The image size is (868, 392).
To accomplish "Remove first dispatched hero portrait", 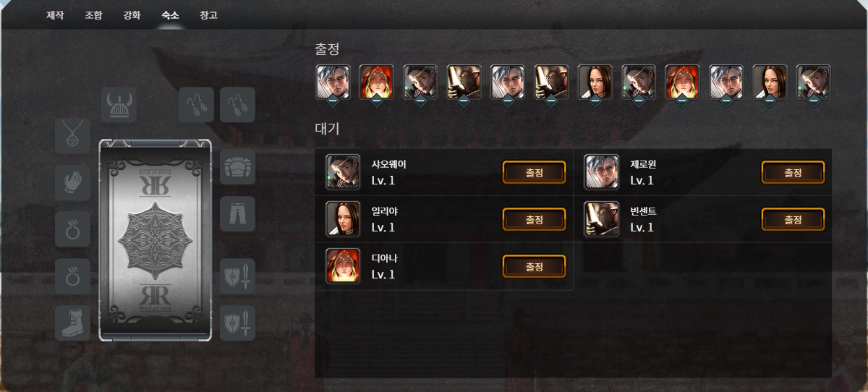I will (x=333, y=82).
